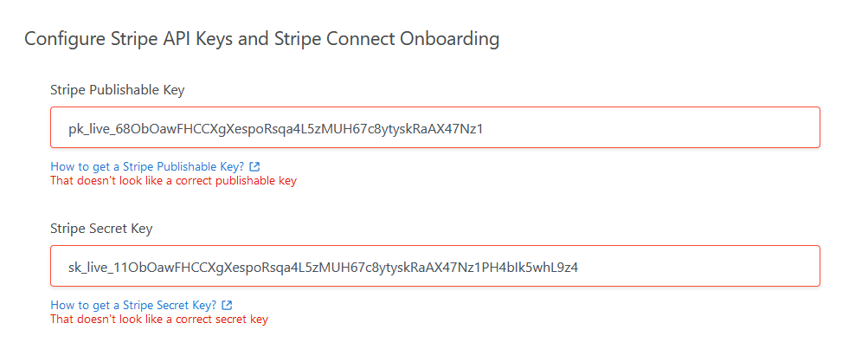
Task: Click the "Stripe Publishable Key" field label
Action: tap(118, 90)
